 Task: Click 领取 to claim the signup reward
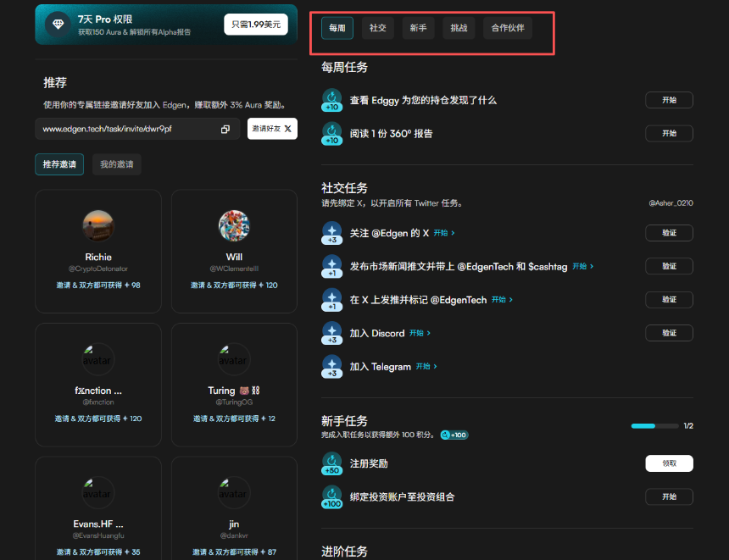pyautogui.click(x=669, y=463)
